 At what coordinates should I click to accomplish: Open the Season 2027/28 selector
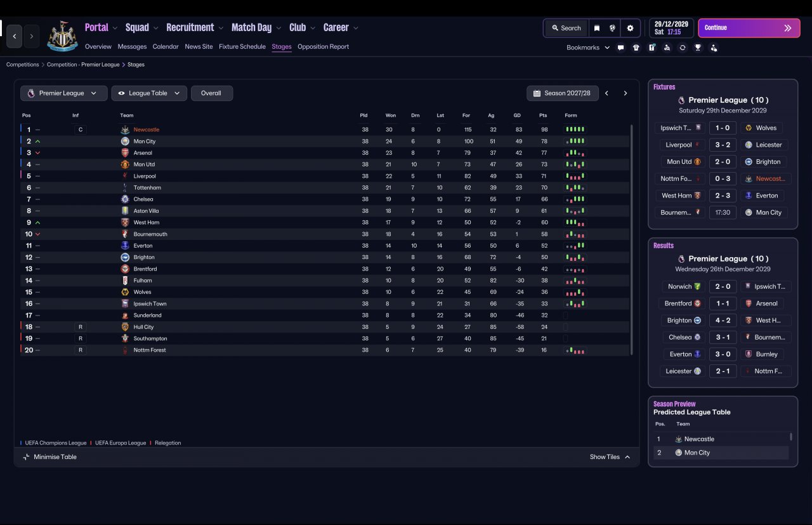point(561,93)
